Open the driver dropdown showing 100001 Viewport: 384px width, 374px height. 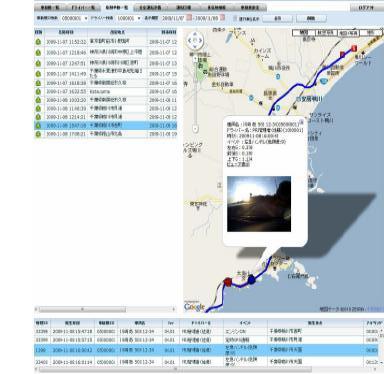128,18
